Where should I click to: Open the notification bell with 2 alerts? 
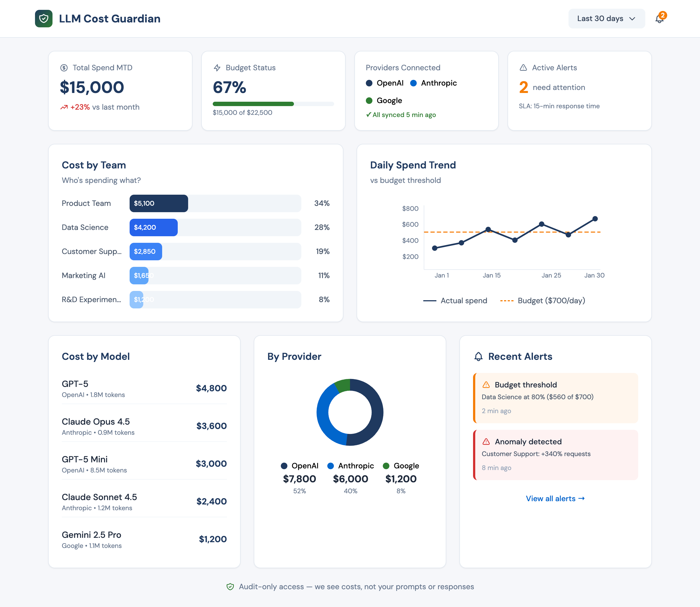coord(659,19)
